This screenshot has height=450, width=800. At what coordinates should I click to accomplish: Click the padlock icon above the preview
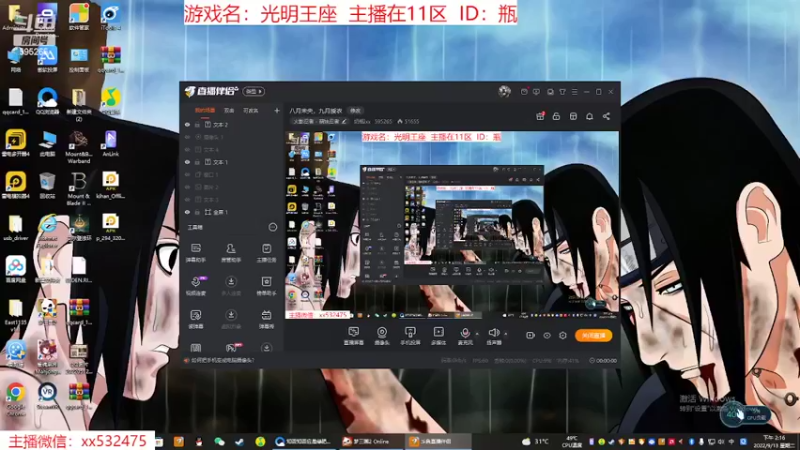[x=556, y=116]
